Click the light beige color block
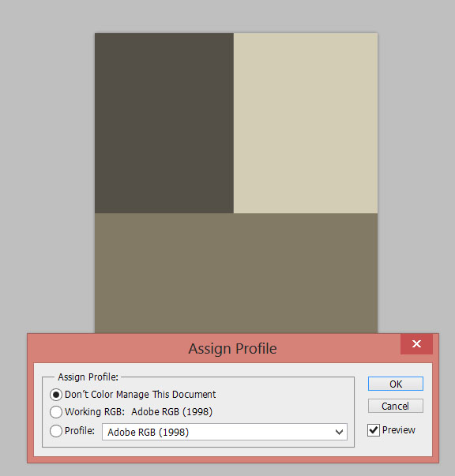Image resolution: width=455 pixels, height=476 pixels. pos(306,123)
